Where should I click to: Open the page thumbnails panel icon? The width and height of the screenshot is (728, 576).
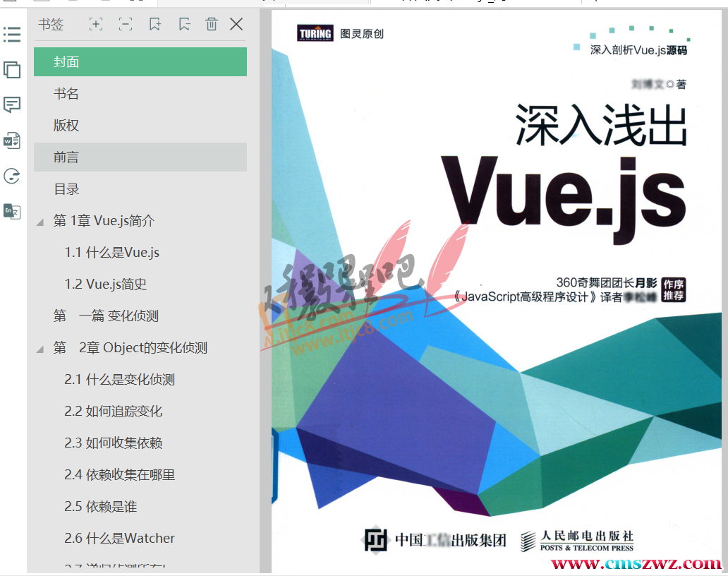point(12,70)
